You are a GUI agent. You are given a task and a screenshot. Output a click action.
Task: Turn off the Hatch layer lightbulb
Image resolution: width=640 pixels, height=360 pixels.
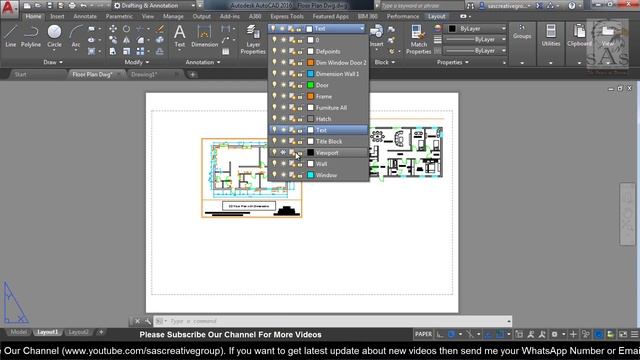pos(274,118)
